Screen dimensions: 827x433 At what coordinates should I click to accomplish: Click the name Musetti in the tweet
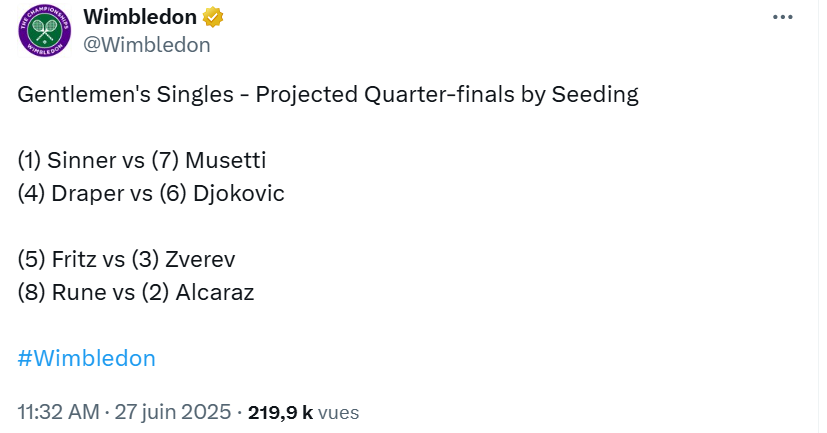tap(226, 160)
